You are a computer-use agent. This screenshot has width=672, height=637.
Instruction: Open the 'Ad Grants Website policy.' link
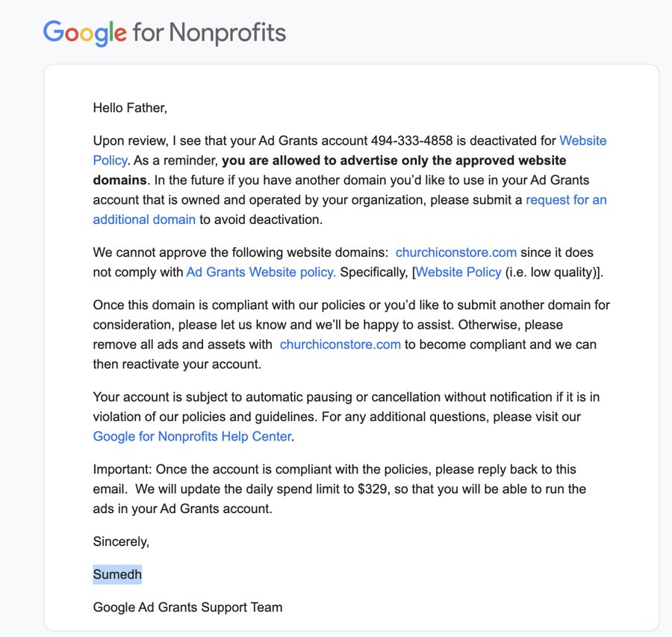coord(261,273)
